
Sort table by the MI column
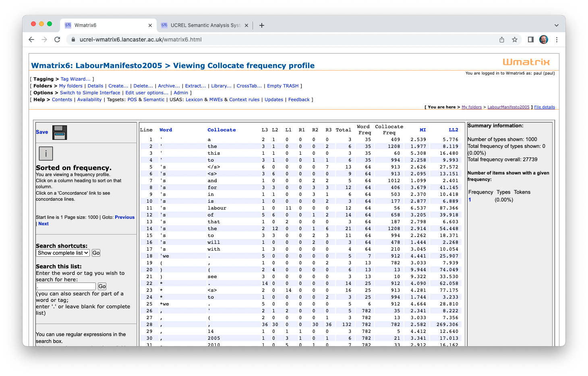pyautogui.click(x=422, y=130)
